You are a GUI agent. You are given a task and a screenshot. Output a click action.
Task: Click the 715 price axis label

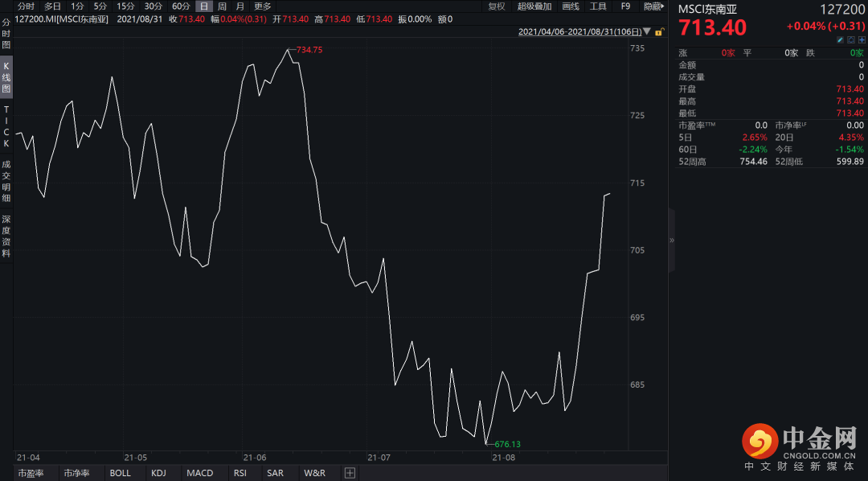[x=637, y=183]
